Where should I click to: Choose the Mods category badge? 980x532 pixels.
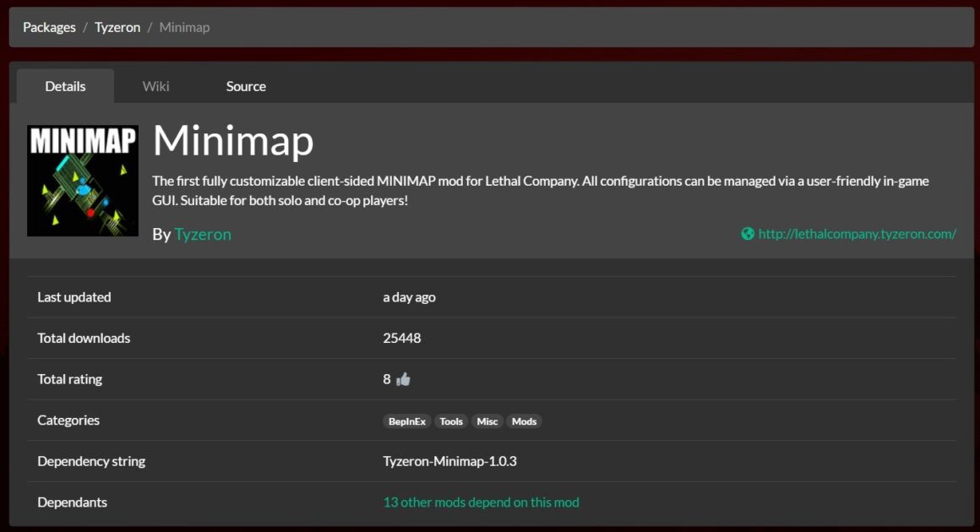coord(524,421)
